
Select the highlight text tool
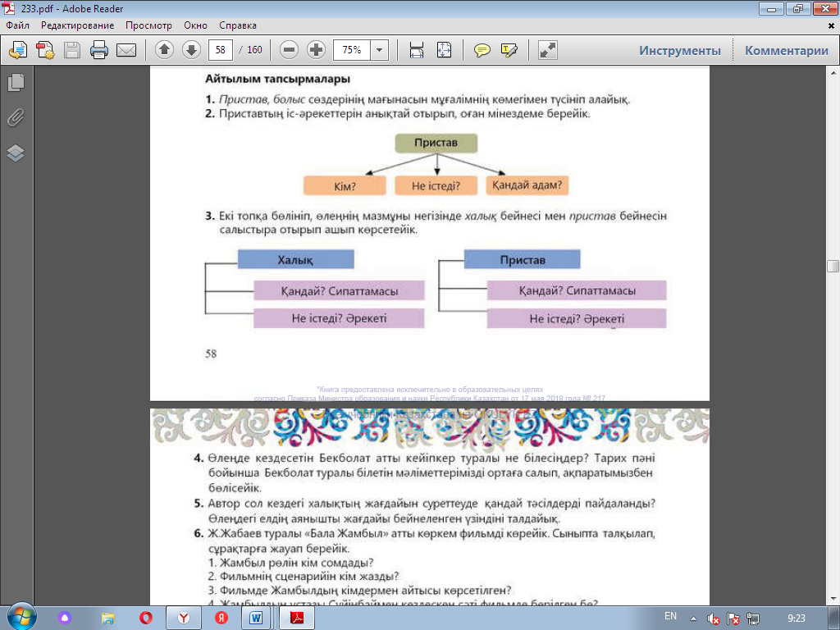tap(509, 50)
